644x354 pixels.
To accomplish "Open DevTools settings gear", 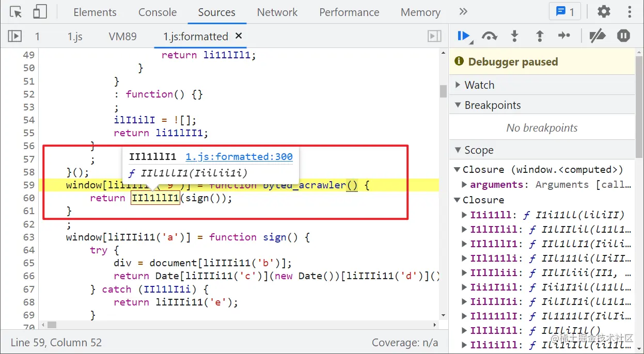I will (x=604, y=12).
